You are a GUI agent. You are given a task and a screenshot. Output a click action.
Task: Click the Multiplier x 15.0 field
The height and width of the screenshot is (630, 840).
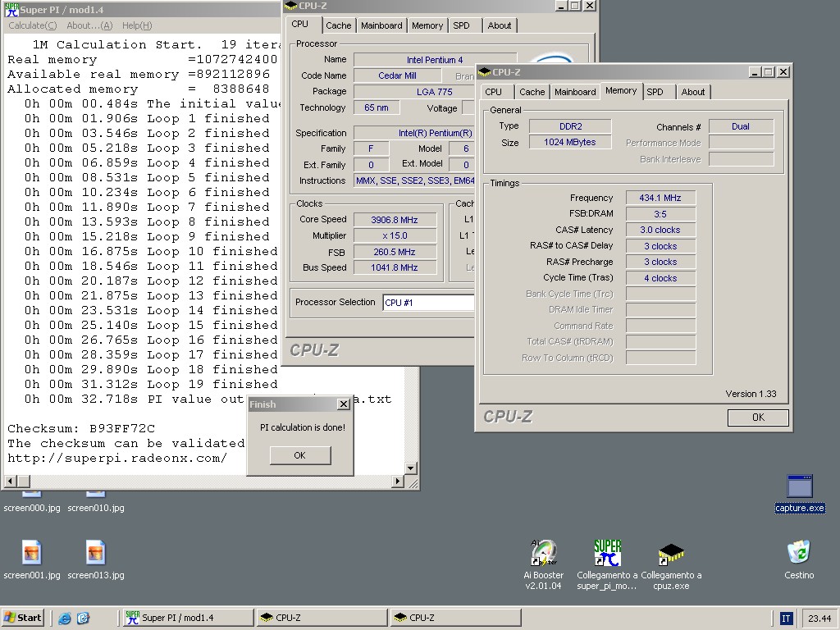tap(395, 235)
